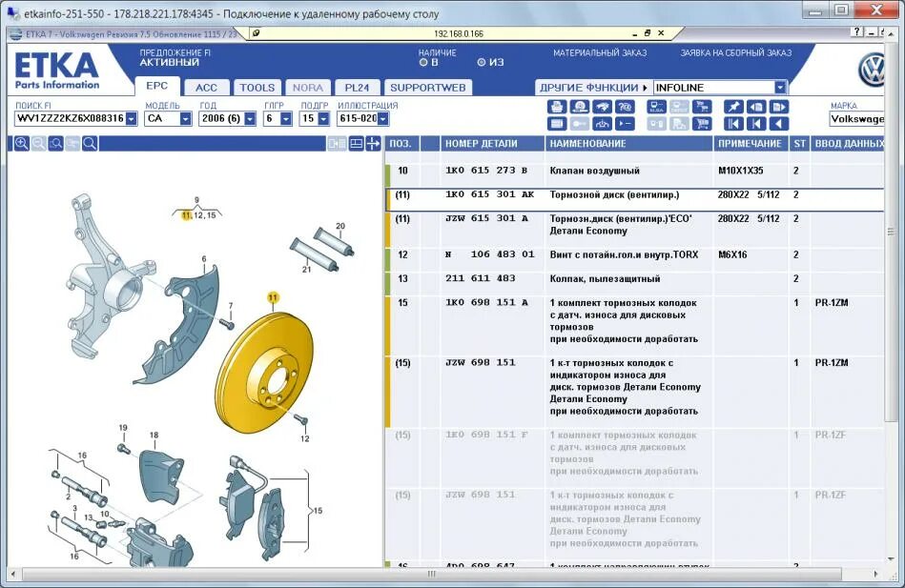Image resolution: width=905 pixels, height=588 pixels.
Task: Switch to the PL24 tab
Action: click(357, 88)
